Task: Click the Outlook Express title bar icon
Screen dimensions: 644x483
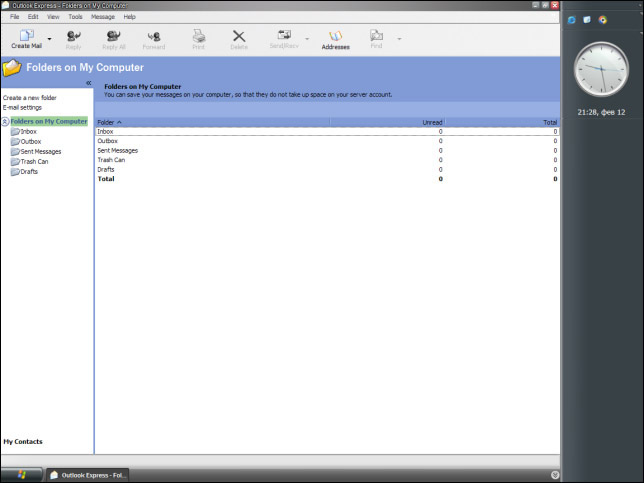Action: point(6,5)
